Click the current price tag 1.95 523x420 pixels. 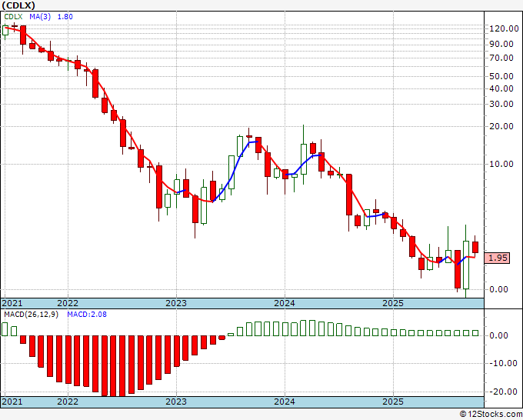pos(497,258)
